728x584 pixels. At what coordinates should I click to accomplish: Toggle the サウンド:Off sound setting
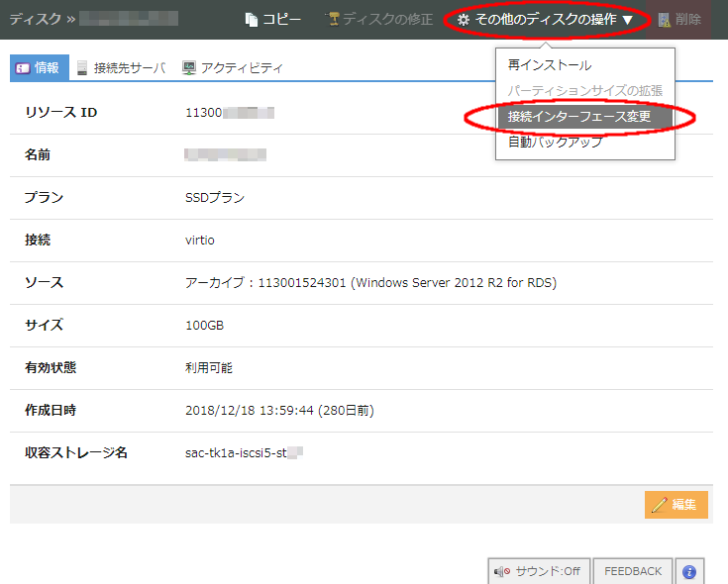click(x=539, y=571)
